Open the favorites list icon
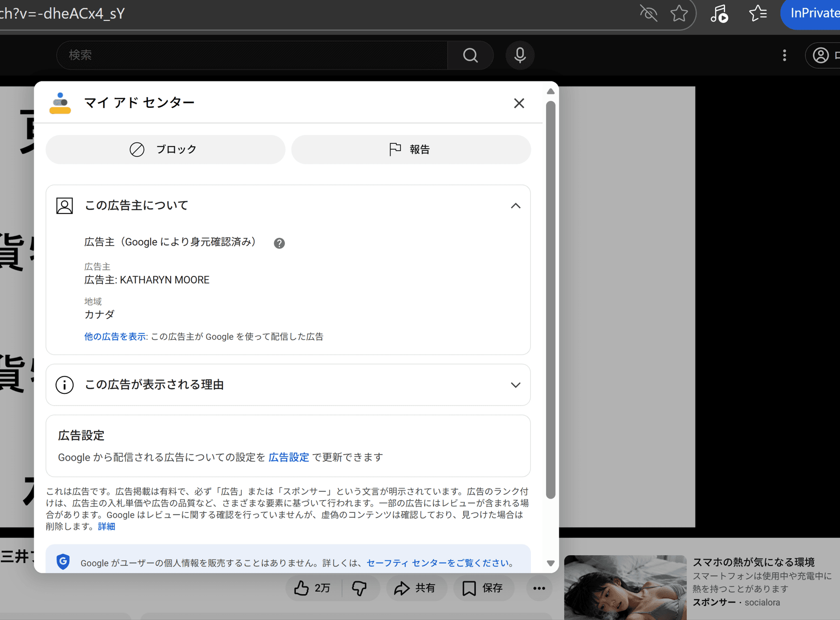840x620 pixels. click(x=758, y=14)
